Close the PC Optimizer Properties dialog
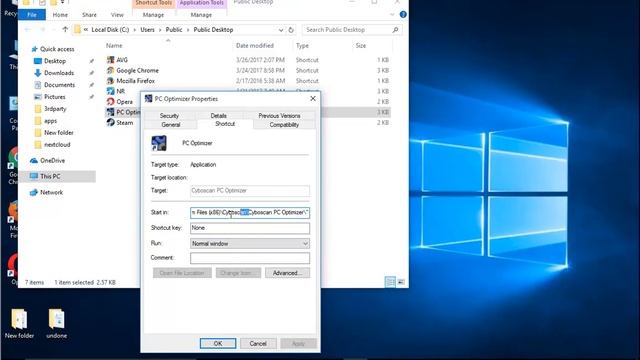640x360 pixels. pos(313,98)
